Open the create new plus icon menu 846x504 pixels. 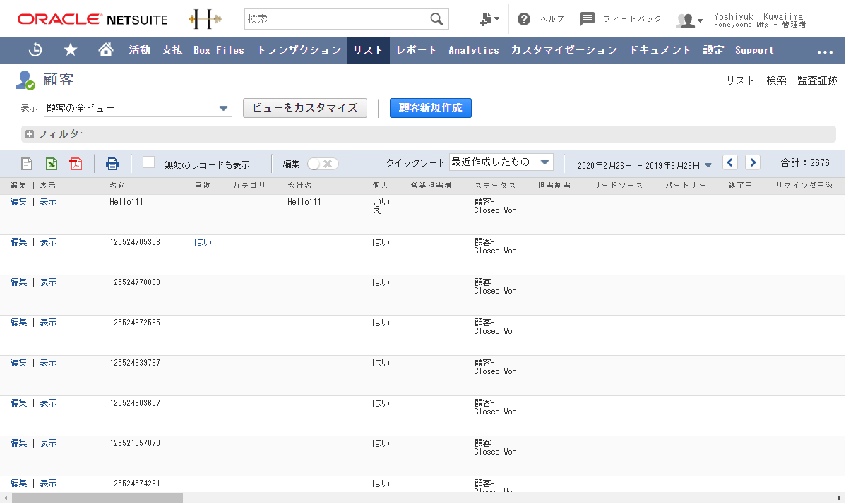click(489, 19)
